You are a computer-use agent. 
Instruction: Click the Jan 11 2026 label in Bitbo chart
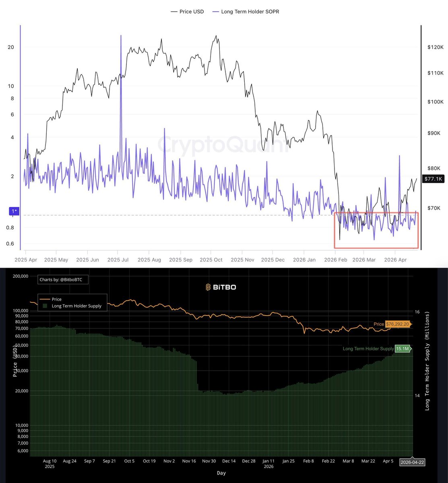268,464
